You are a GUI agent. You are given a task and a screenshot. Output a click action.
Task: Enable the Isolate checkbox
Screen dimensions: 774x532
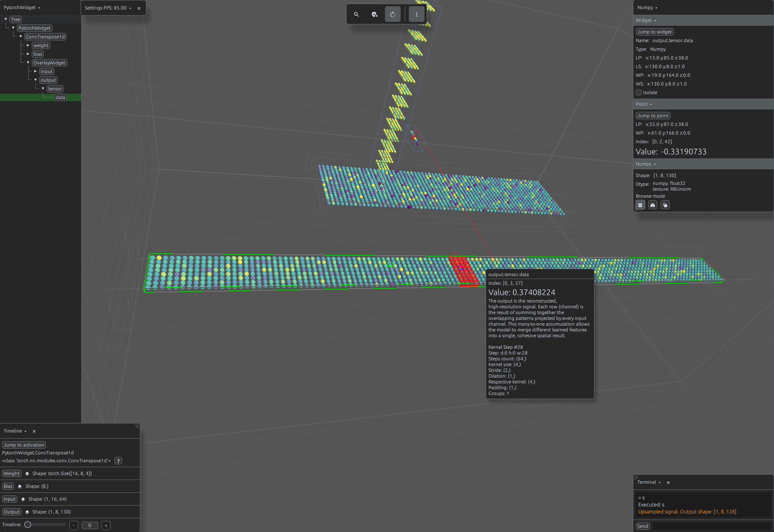click(x=639, y=93)
